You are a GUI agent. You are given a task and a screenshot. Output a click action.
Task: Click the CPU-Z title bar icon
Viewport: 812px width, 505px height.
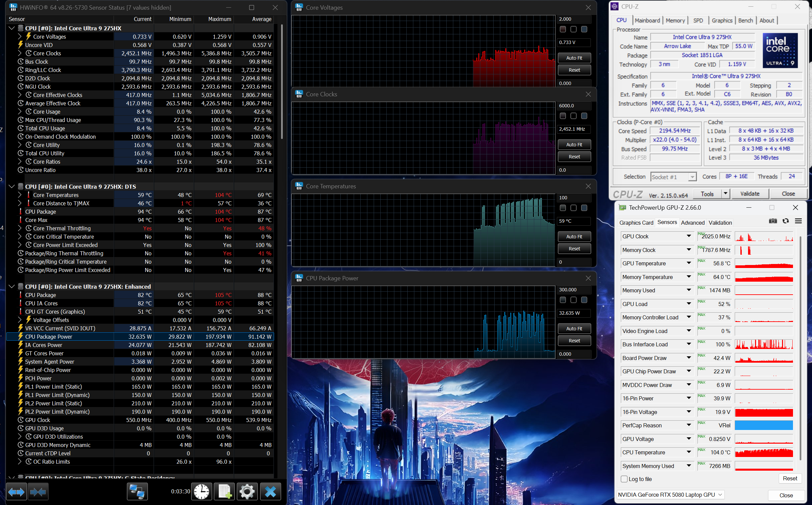[614, 6]
